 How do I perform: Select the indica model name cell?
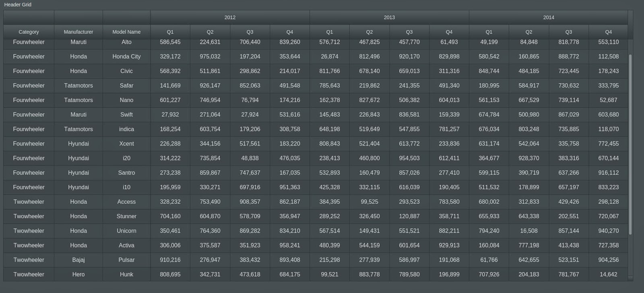pyautogui.click(x=126, y=129)
